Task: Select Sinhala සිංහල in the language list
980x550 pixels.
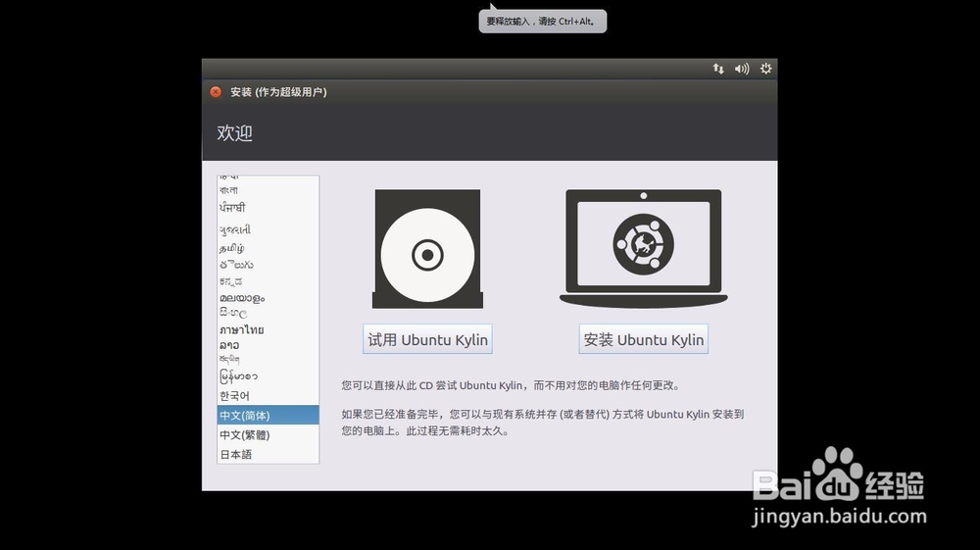Action: point(269,313)
